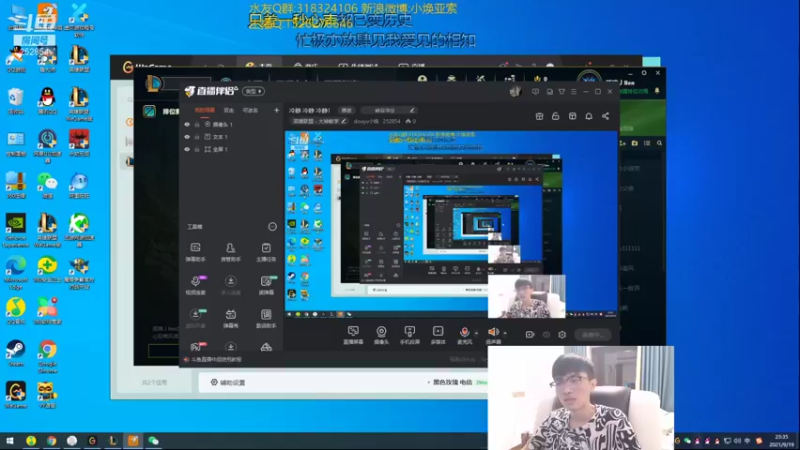Open Chrome from the taskbar
The width and height of the screenshot is (800, 450).
pos(51,440)
